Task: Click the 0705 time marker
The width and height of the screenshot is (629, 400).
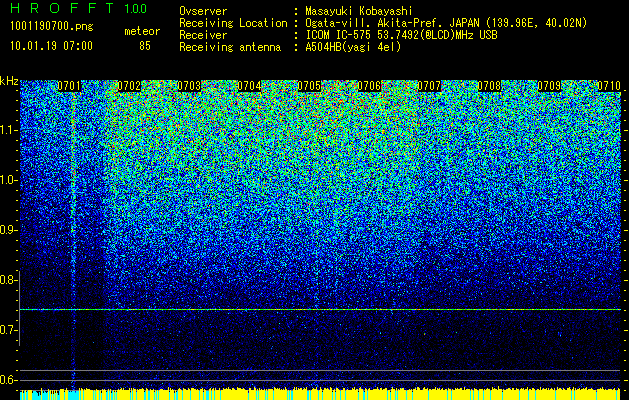Action: pyautogui.click(x=309, y=86)
